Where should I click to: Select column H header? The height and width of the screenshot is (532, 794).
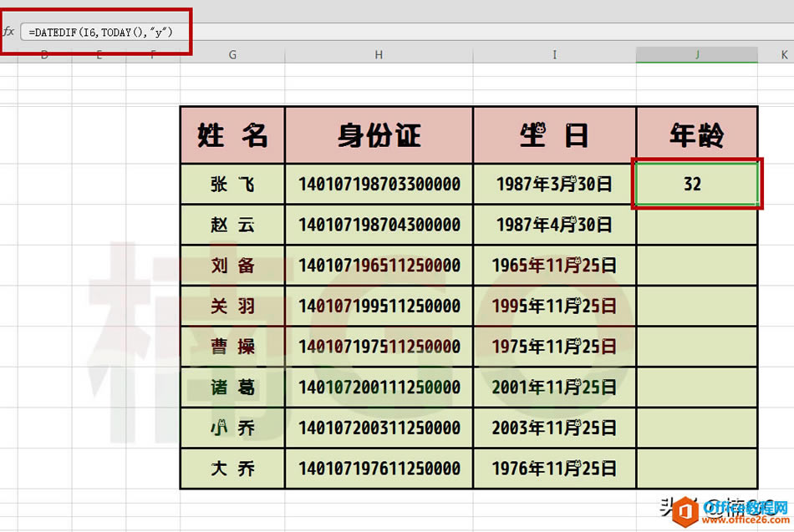[379, 54]
